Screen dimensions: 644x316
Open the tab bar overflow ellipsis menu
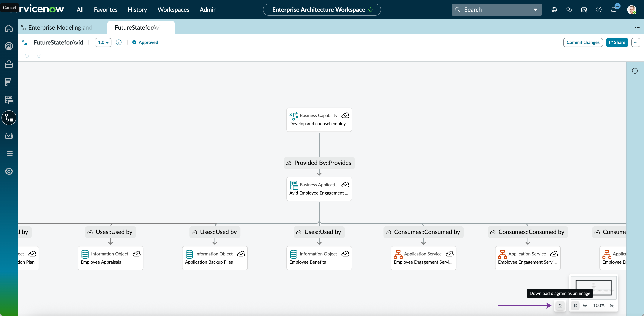[637, 28]
